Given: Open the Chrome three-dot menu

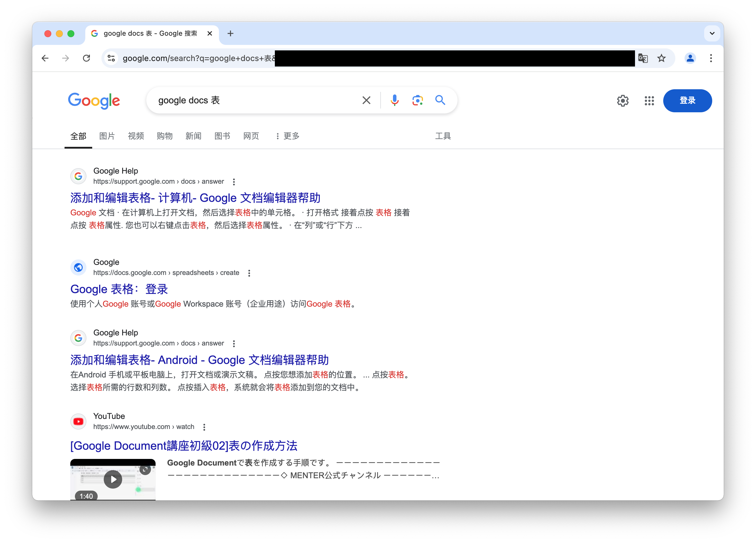Looking at the screenshot, I should click(x=711, y=58).
